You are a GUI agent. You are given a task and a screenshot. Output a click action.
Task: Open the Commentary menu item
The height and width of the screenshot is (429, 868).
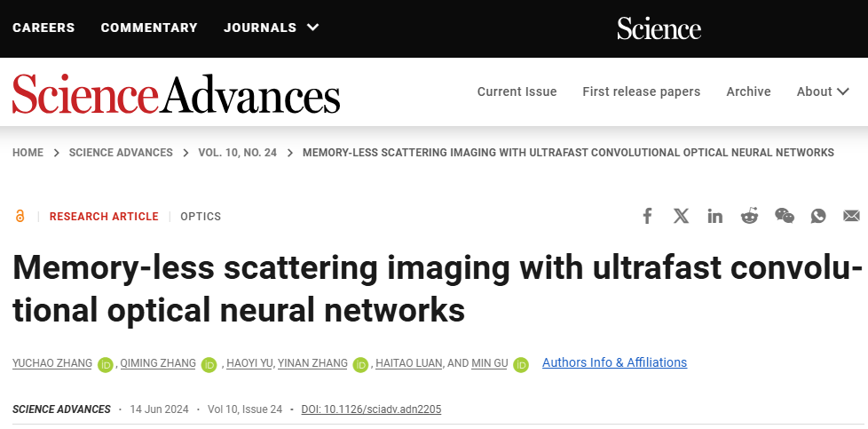pyautogui.click(x=149, y=28)
